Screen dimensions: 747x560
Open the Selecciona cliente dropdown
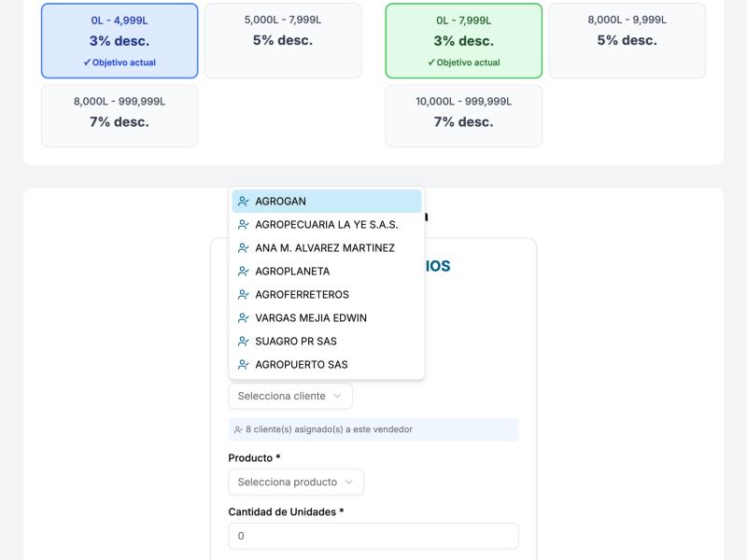point(290,396)
